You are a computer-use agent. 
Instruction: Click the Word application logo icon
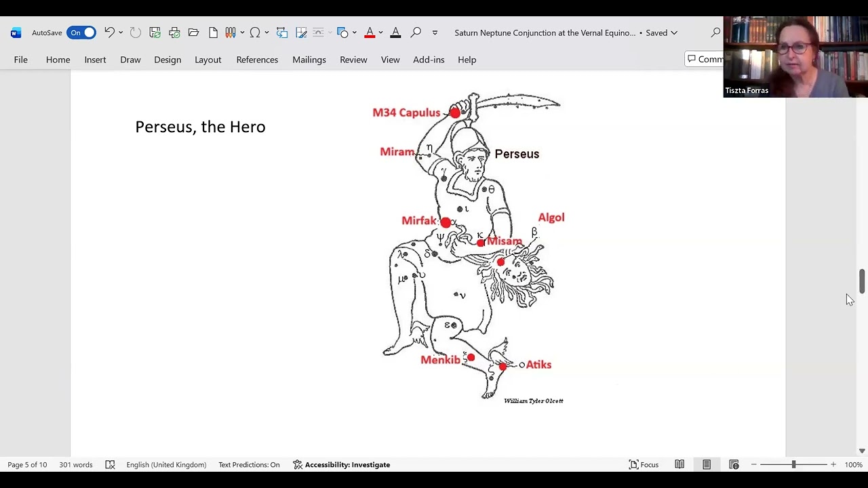(x=16, y=33)
